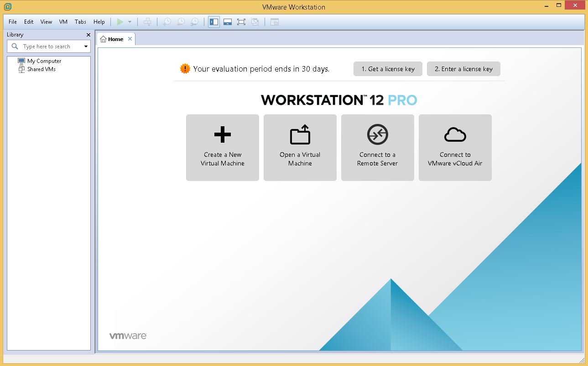Click the library search input field
The height and width of the screenshot is (366, 588).
(49, 46)
